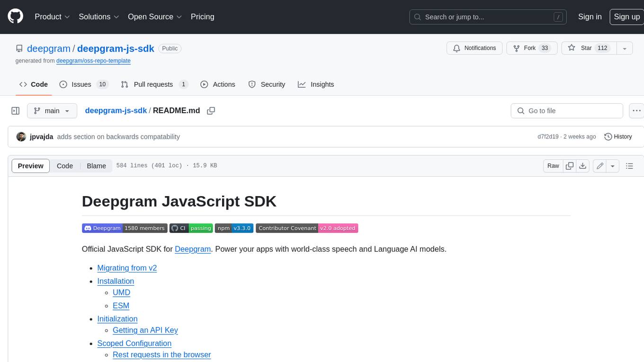View the file History

(618, 136)
